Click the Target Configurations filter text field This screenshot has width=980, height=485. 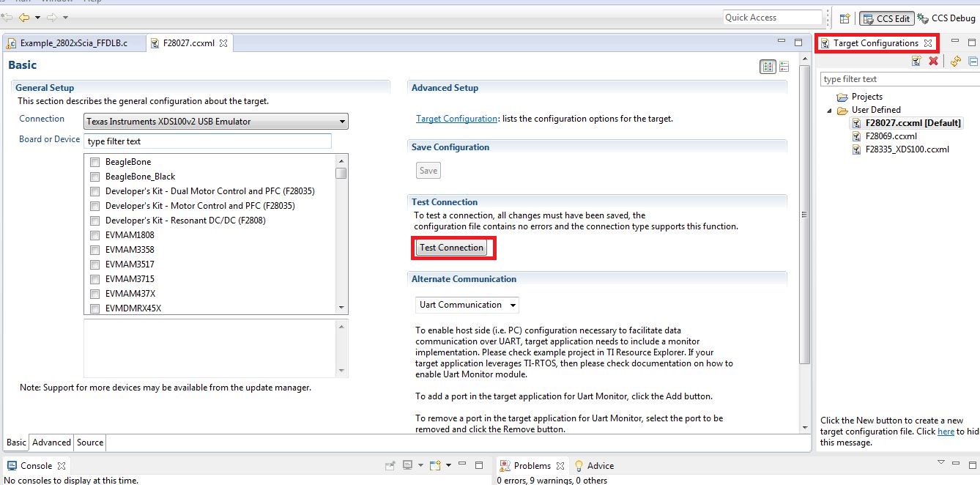point(899,79)
